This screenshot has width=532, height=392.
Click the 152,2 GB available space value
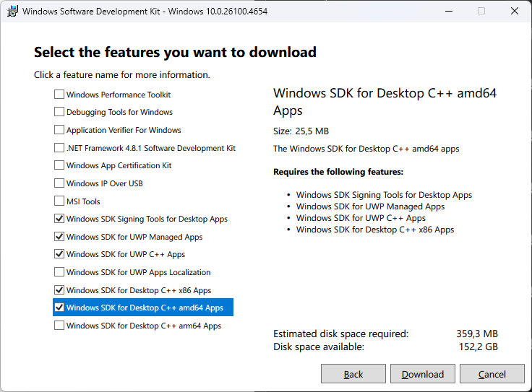coord(479,347)
